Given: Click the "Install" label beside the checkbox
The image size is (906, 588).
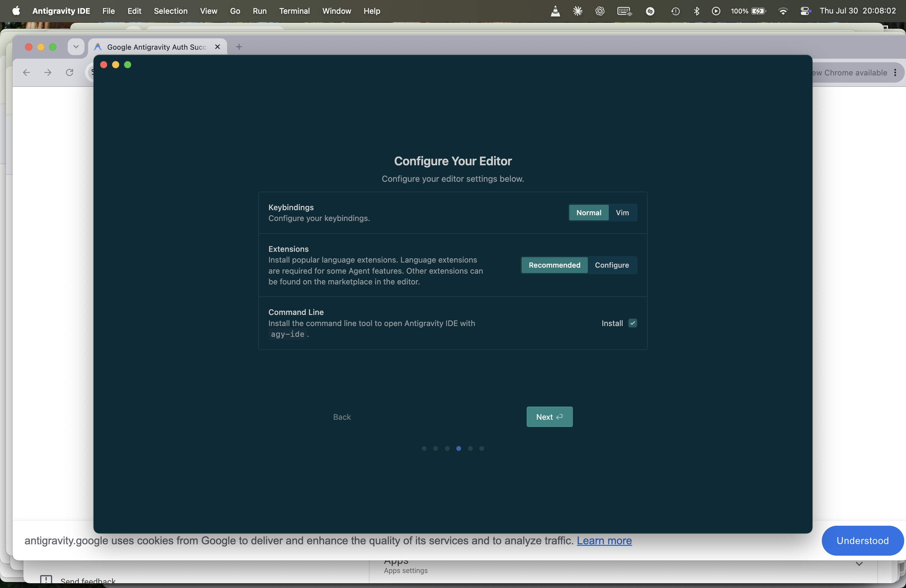Looking at the screenshot, I should (612, 323).
